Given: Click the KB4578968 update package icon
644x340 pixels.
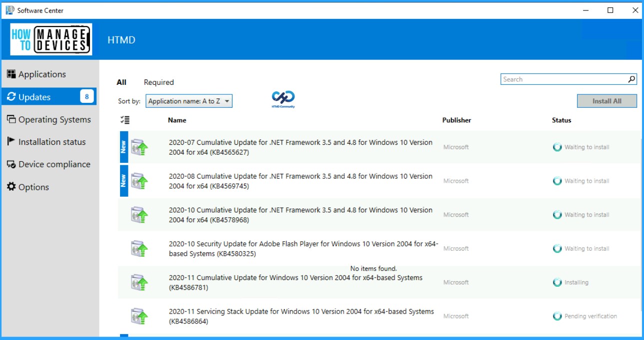Looking at the screenshot, I should (x=139, y=215).
